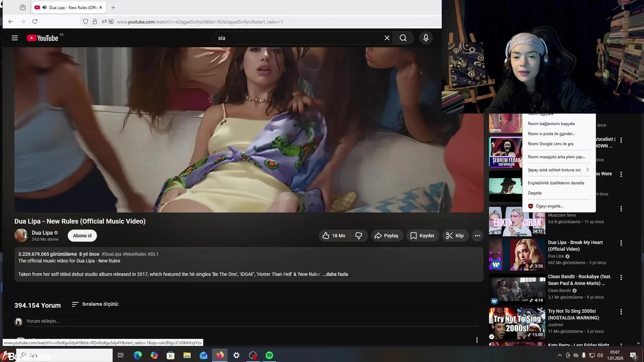Mute the tab via speaker icon
644x362 pixels.
point(44,8)
